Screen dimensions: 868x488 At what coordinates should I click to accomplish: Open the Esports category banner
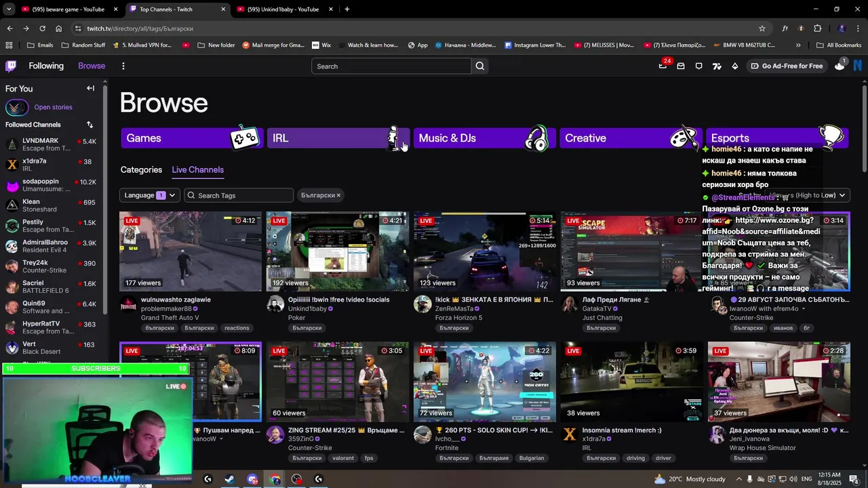pos(777,138)
